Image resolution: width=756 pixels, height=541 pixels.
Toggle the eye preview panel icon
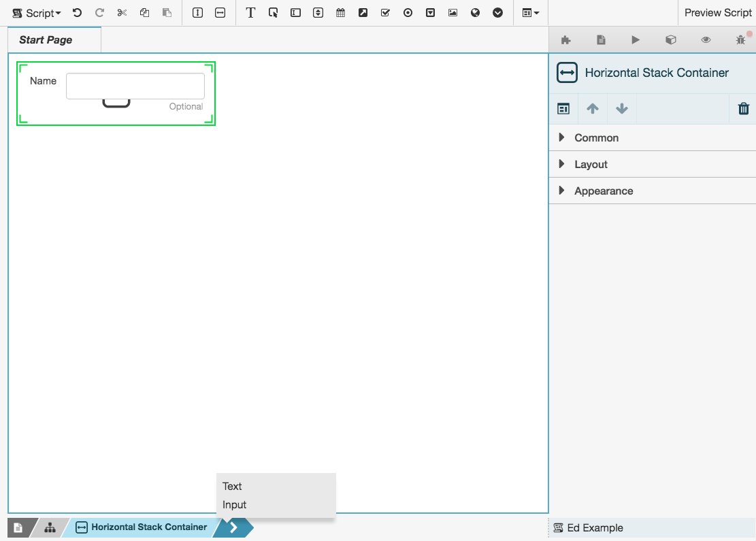click(x=706, y=40)
